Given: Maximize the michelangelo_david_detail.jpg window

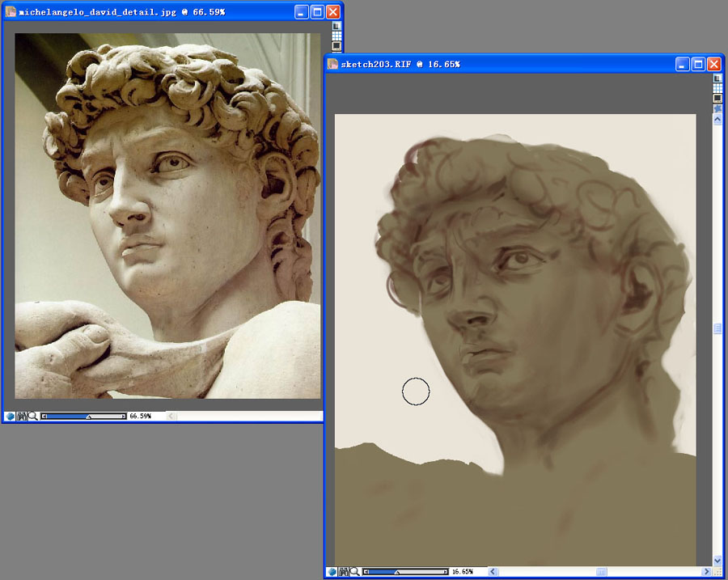Looking at the screenshot, I should [x=318, y=12].
